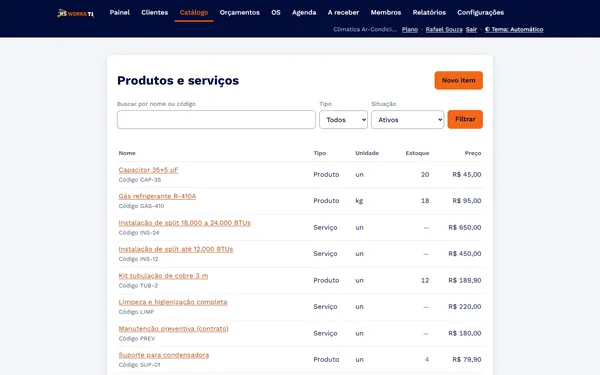This screenshot has height=375, width=600.
Task: Select the Catálogo tab
Action: (x=194, y=12)
